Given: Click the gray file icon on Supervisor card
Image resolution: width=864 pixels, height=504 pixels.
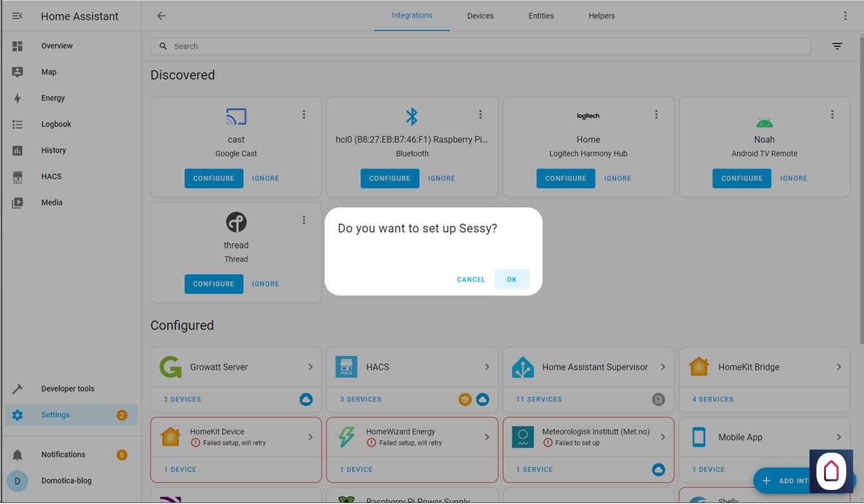Looking at the screenshot, I should point(658,399).
